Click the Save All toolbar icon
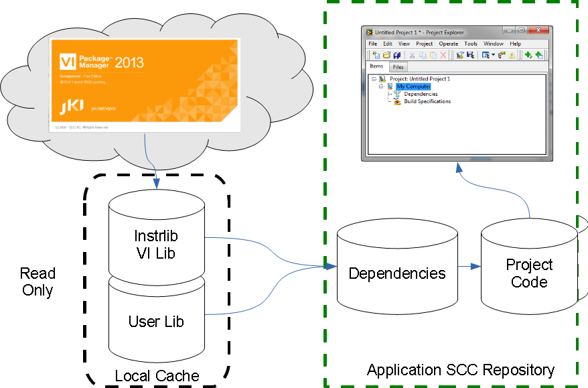588x388 pixels. [396, 55]
